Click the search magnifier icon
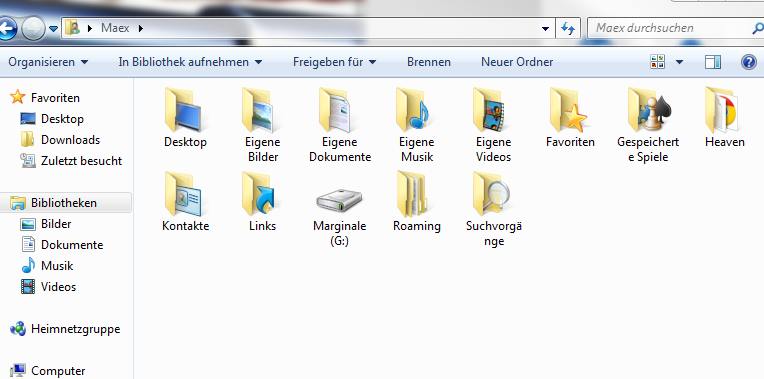The height and width of the screenshot is (379, 764). 758,28
